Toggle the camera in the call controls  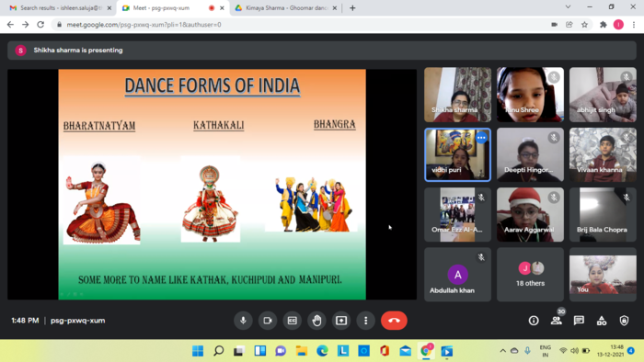pyautogui.click(x=268, y=321)
